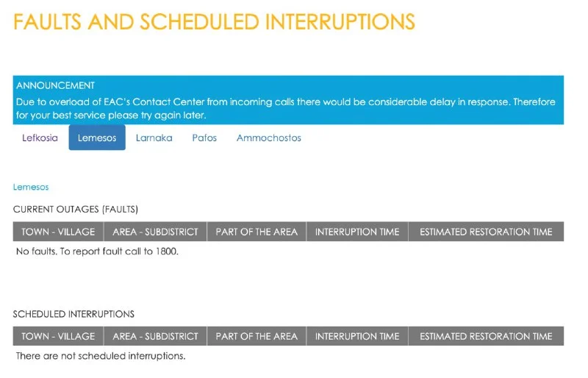Select Part of the Area header under Scheduled Interruptions
This screenshot has width=588, height=378.
click(x=257, y=336)
